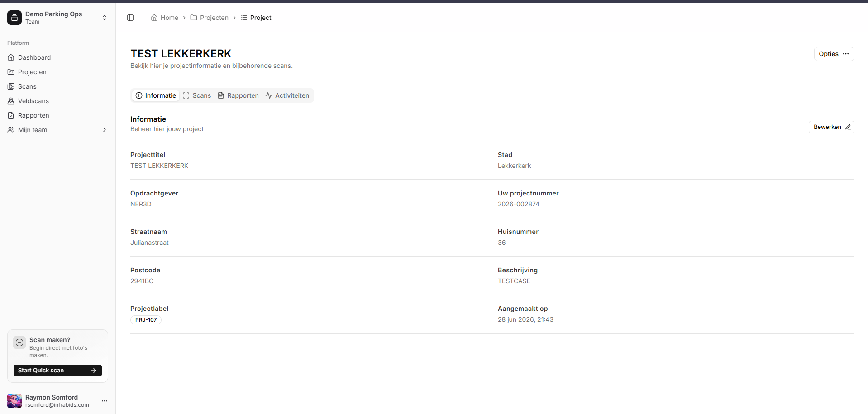
Task: Switch to the Rapporten tab
Action: click(x=238, y=95)
